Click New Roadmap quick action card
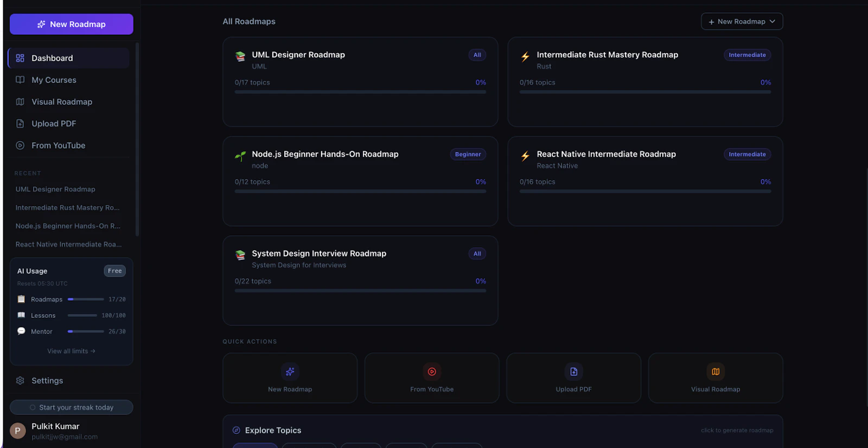Viewport: 868px width, 448px height. point(290,378)
